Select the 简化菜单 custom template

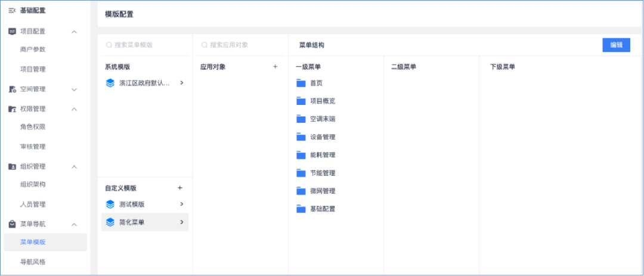pyautogui.click(x=145, y=222)
